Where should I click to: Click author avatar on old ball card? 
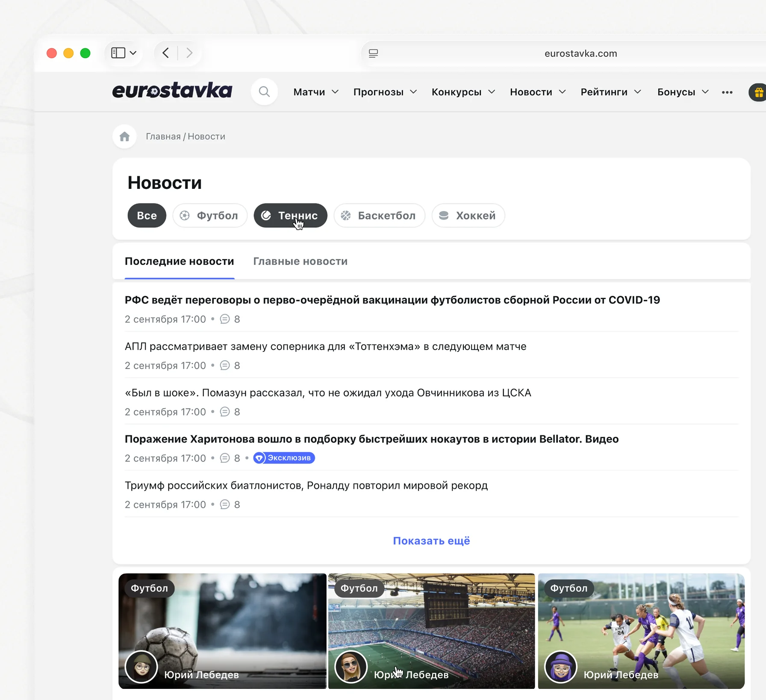point(141,667)
